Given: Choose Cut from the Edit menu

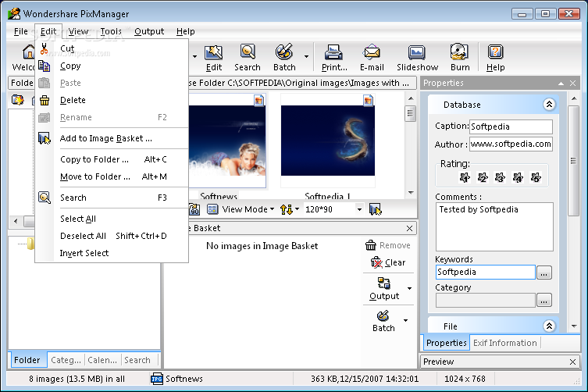Looking at the screenshot, I should 112,48.
